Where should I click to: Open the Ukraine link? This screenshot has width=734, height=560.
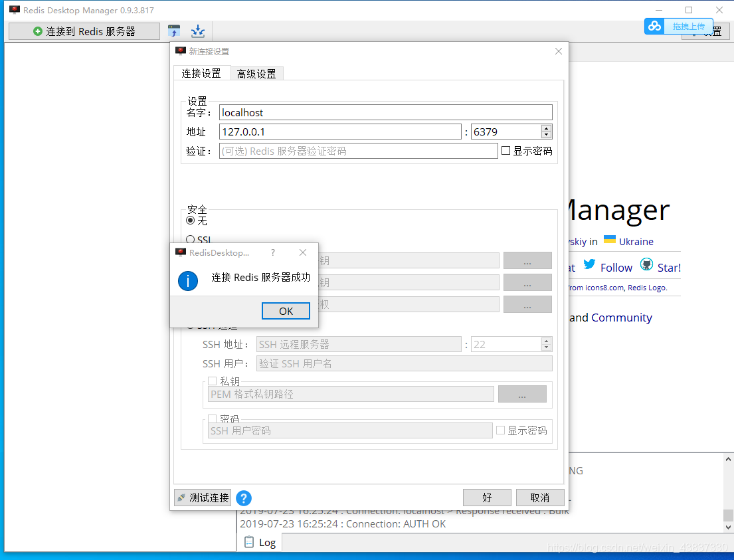[636, 242]
